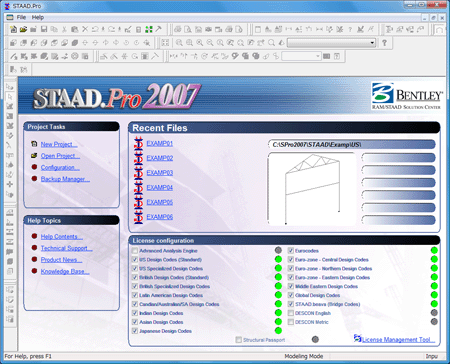Click the red dot beside Help Contents
The width and height of the screenshot is (450, 364).
34,236
